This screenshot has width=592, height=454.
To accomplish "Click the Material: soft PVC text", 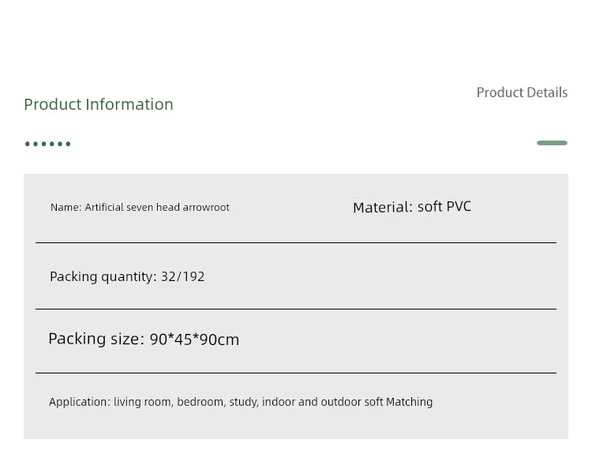I will pyautogui.click(x=412, y=207).
